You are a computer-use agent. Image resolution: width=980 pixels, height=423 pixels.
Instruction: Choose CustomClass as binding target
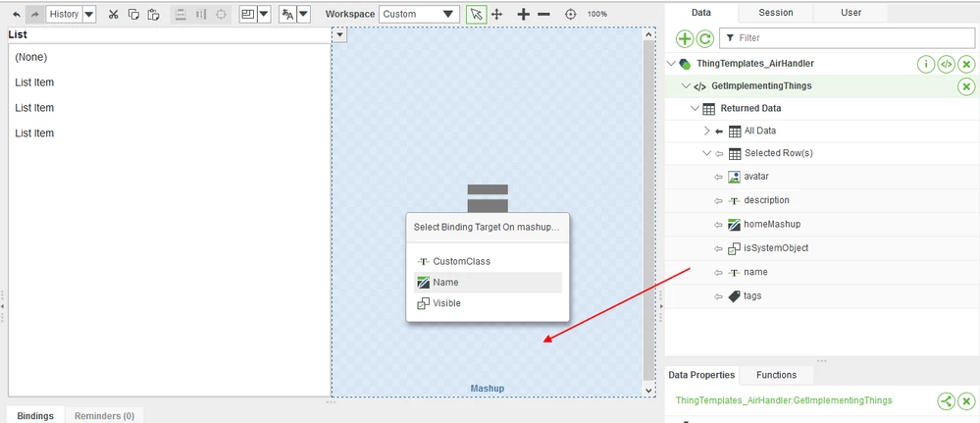pos(488,262)
